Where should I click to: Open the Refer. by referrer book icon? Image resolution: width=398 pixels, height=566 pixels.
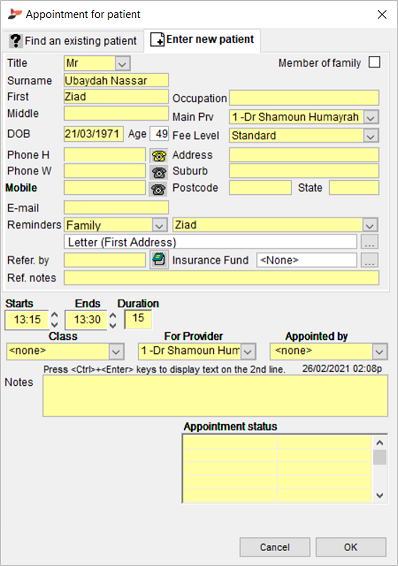159,260
